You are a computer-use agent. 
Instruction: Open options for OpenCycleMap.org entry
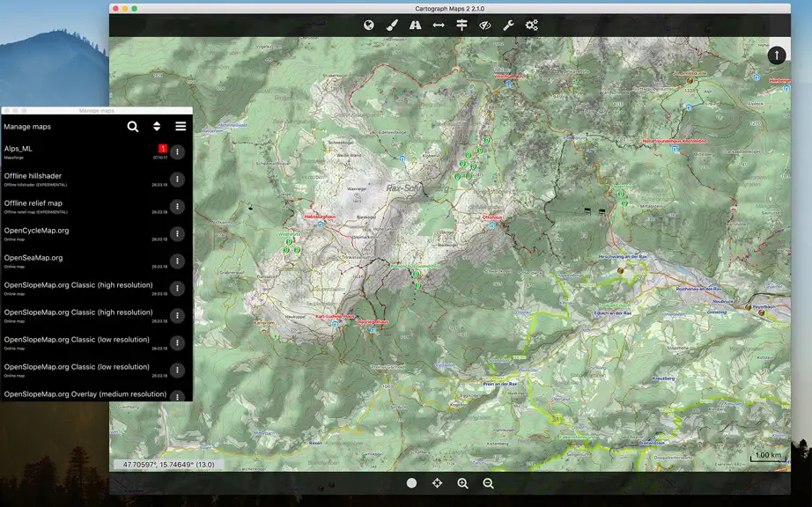tap(177, 234)
